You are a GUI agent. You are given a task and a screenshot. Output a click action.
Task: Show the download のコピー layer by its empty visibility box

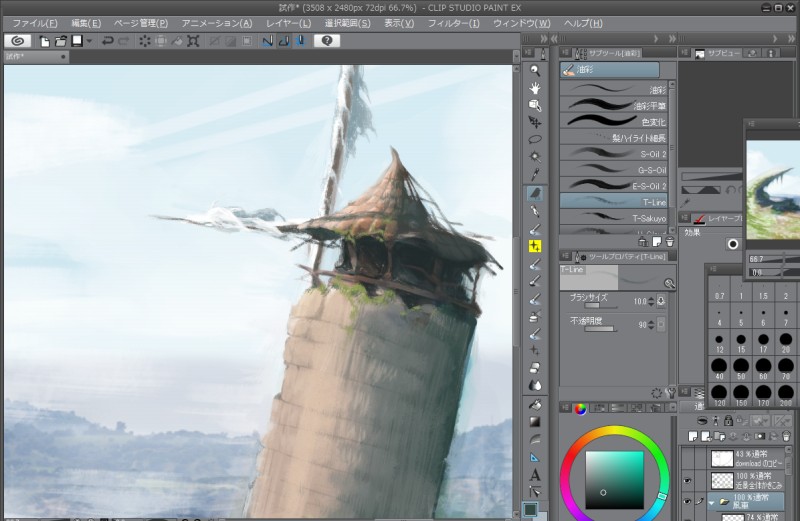click(687, 459)
